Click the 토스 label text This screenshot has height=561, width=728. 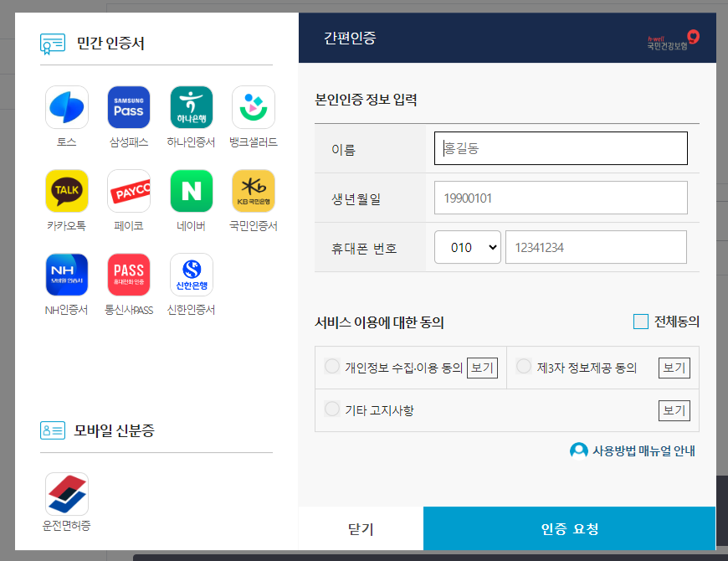pyautogui.click(x=67, y=142)
